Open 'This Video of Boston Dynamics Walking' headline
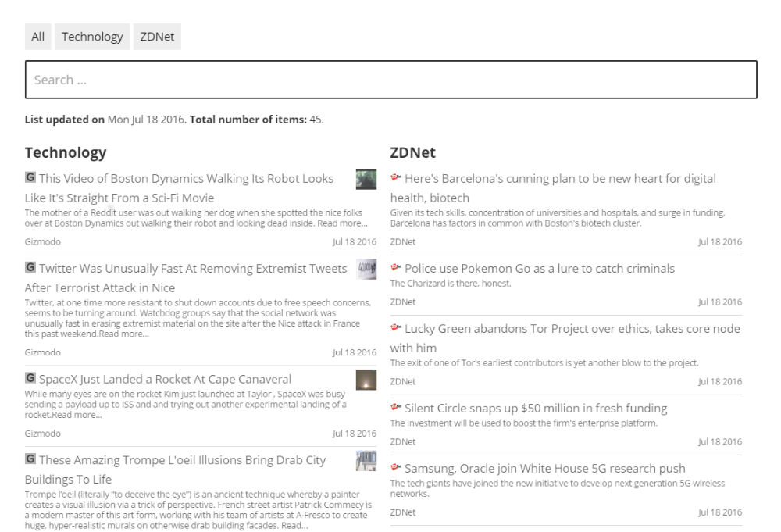781x532 pixels. tap(180, 188)
